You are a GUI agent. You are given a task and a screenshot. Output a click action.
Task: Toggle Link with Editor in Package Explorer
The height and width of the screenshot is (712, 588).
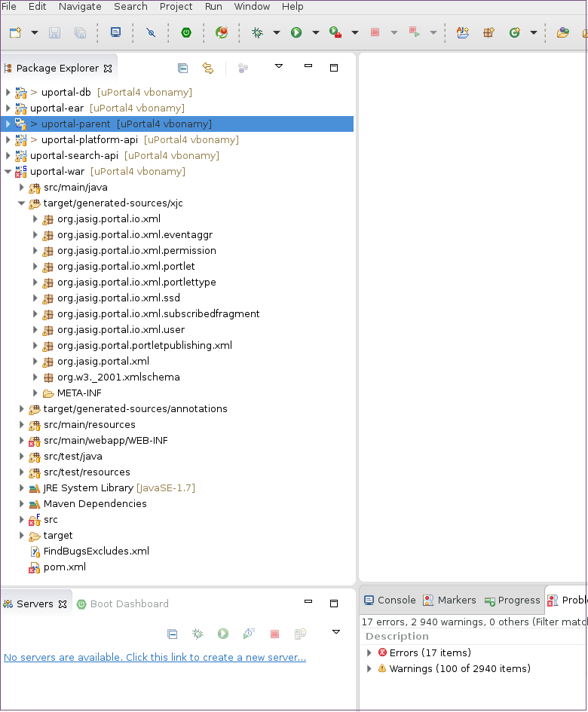208,68
